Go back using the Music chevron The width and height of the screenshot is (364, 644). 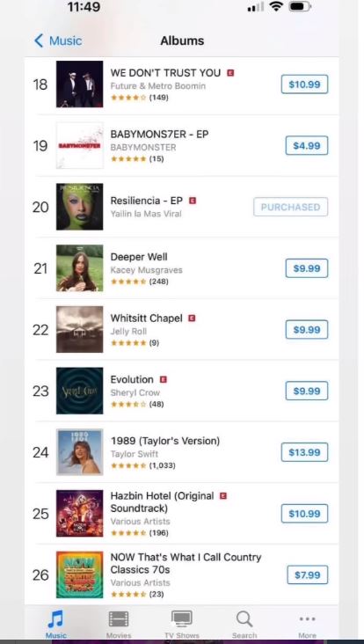(x=58, y=41)
